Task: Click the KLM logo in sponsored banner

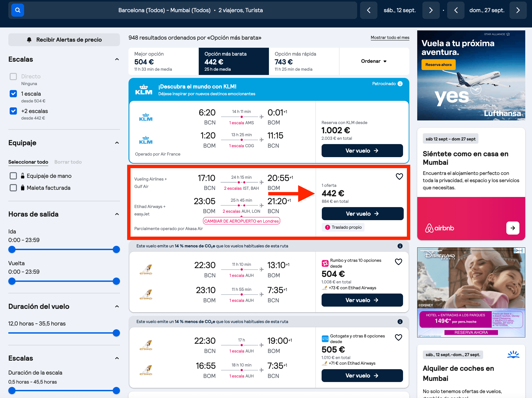Action: pyautogui.click(x=144, y=90)
